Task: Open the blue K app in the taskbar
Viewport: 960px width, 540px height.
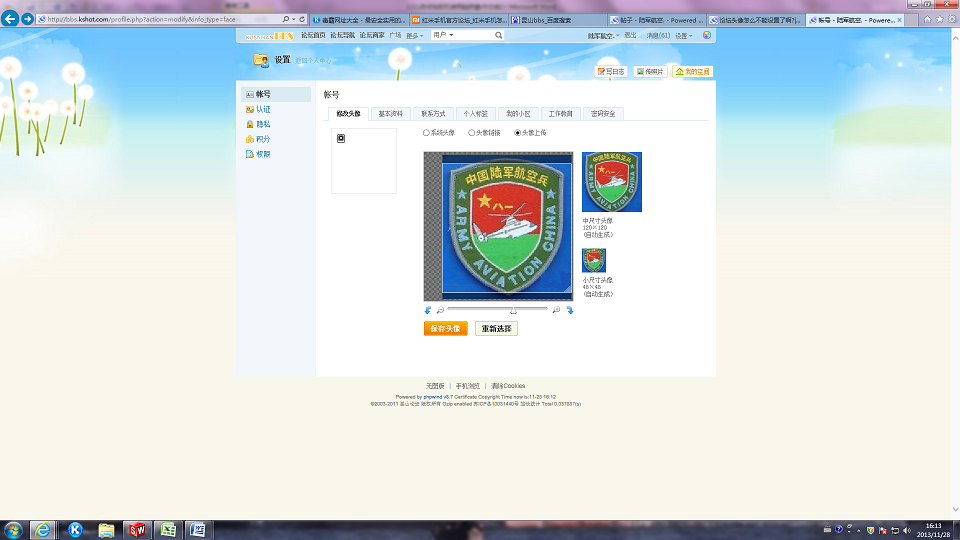Action: pos(75,530)
